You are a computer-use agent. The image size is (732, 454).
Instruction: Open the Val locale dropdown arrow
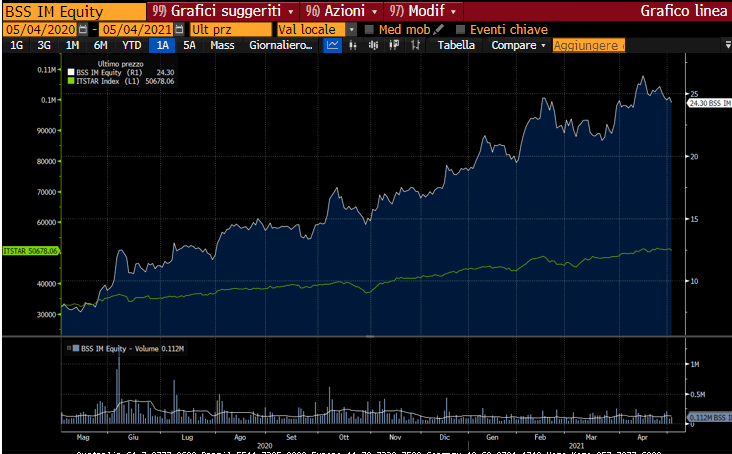click(352, 29)
